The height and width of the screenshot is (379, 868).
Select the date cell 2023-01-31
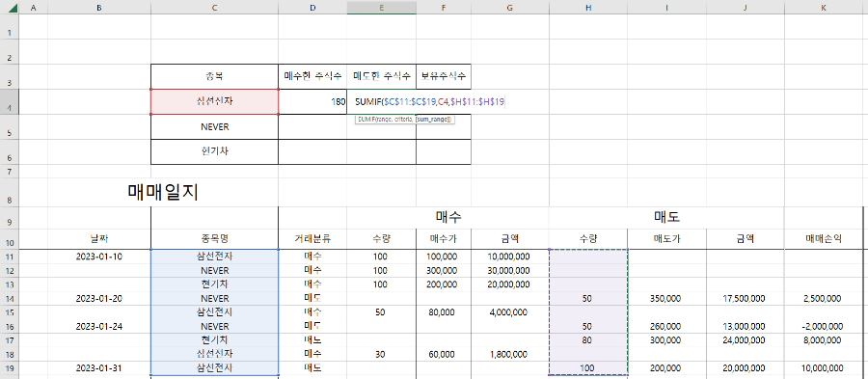99,368
